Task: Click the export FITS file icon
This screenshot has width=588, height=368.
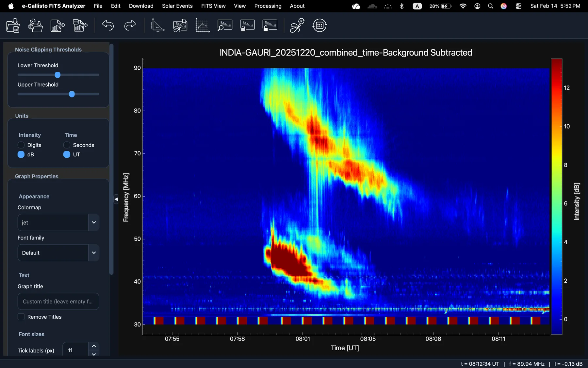Action: point(80,26)
